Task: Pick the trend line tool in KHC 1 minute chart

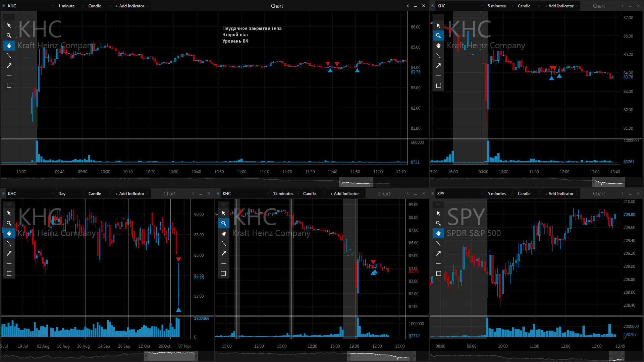Action: click(x=9, y=56)
